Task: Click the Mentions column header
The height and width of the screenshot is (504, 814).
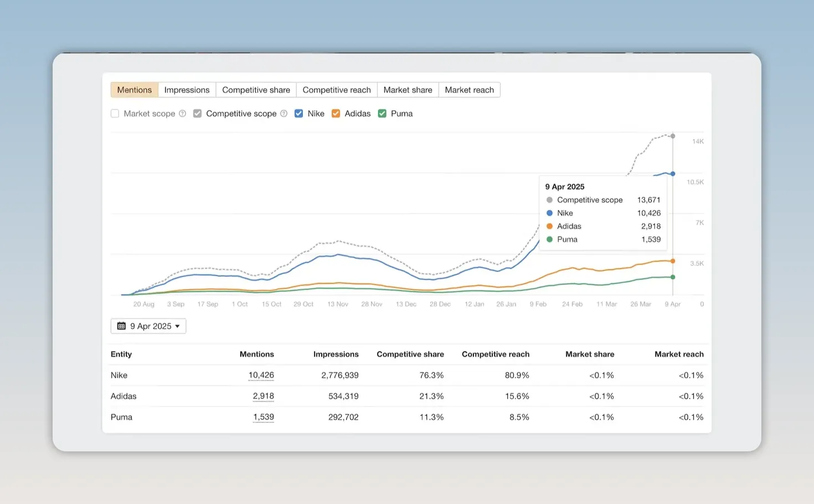Action: (256, 354)
